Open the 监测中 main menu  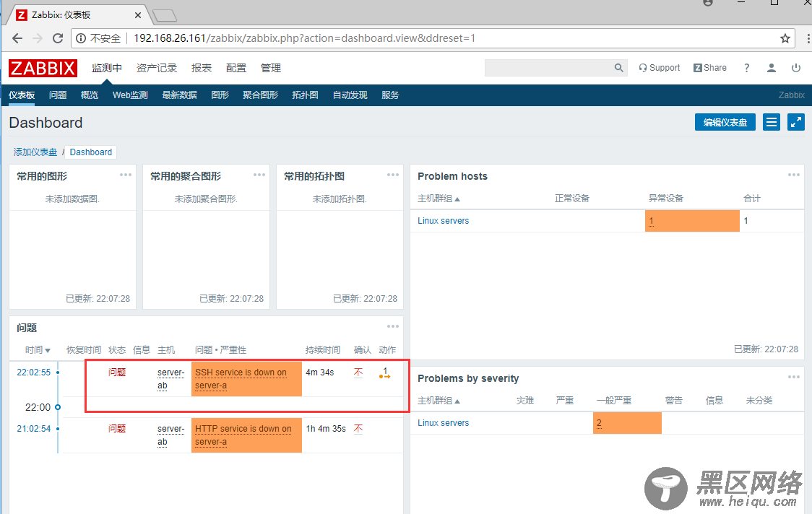(x=107, y=68)
